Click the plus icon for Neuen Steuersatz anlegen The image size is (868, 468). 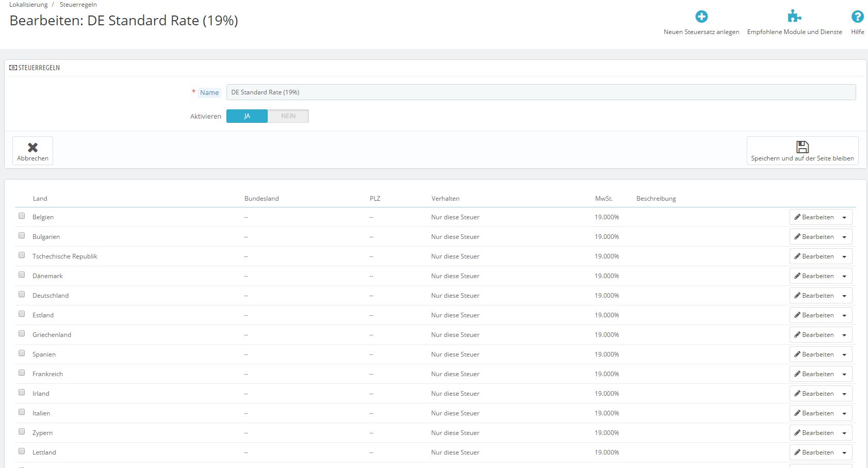click(701, 17)
